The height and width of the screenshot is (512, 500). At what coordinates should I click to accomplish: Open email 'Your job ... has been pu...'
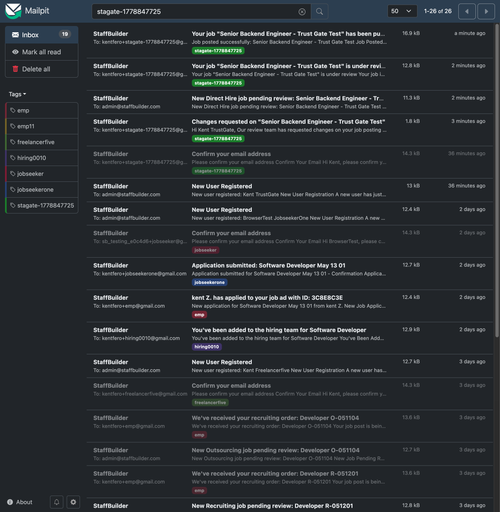pos(289,42)
